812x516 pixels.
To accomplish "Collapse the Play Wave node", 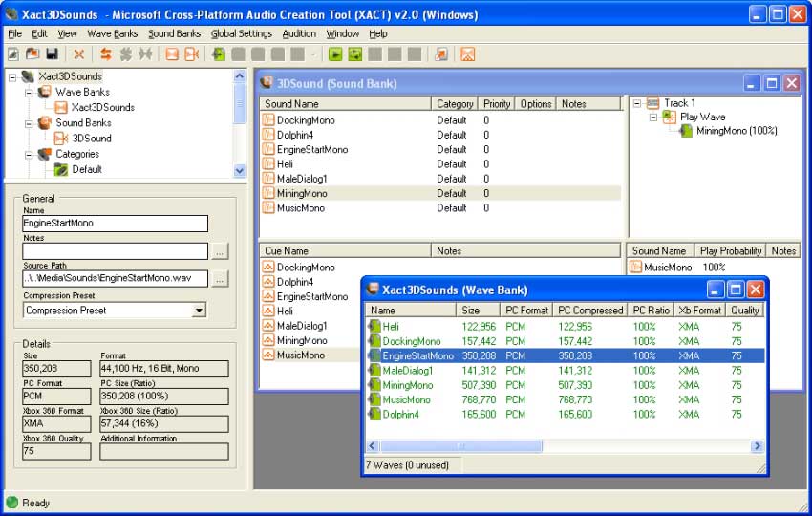I will [653, 118].
